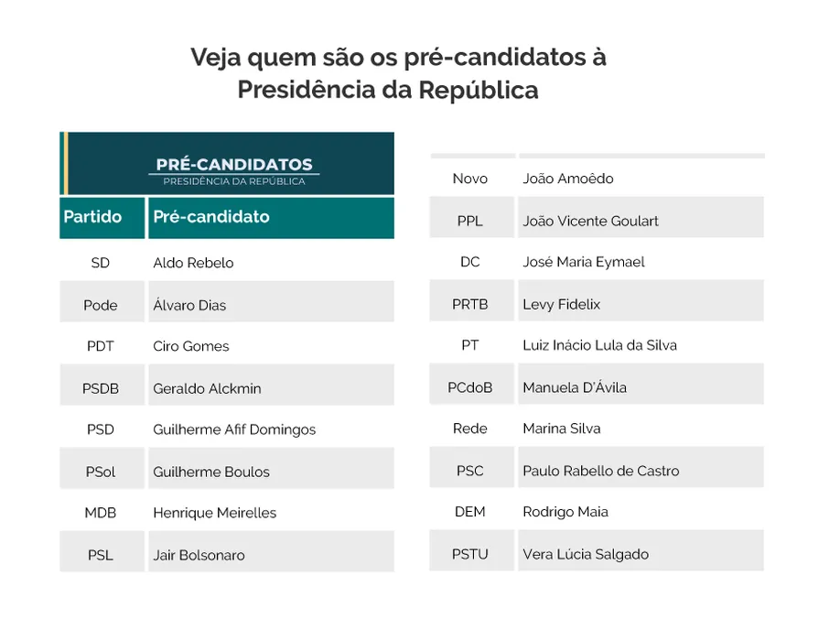Screen dimensions: 840x619
Task: Click the PCdoB party label
Action: pos(469,387)
